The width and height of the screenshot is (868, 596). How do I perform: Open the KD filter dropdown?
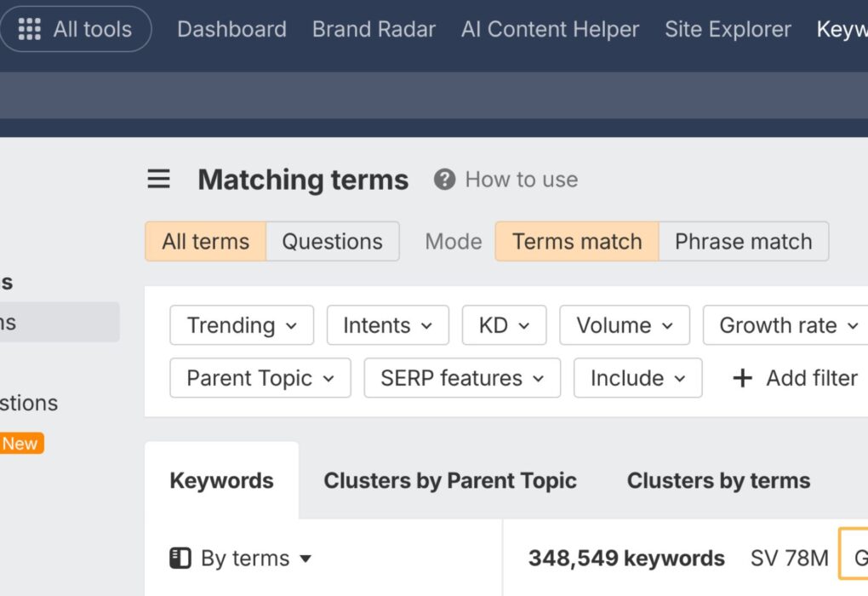coord(504,325)
